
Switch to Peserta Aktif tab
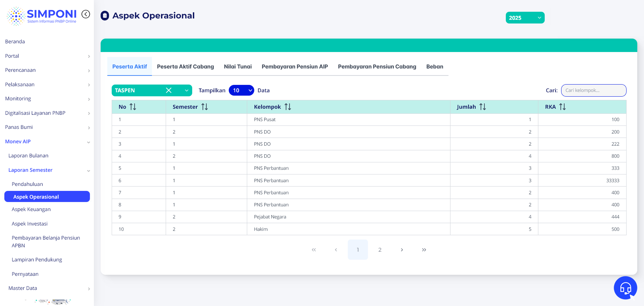coord(129,66)
